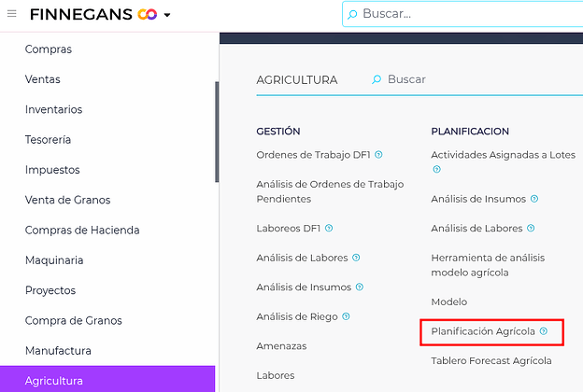This screenshot has height=392, width=583.
Task: Open the Finnegans logo dropdown arrow
Action: (x=167, y=15)
